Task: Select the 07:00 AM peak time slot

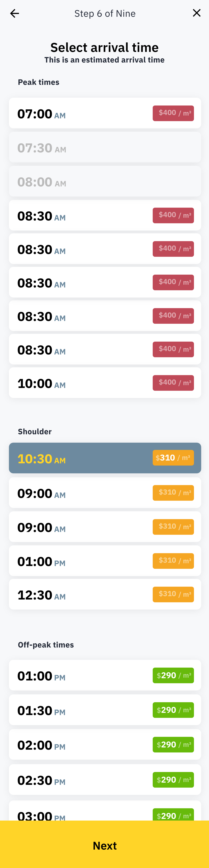Action: 105,113
